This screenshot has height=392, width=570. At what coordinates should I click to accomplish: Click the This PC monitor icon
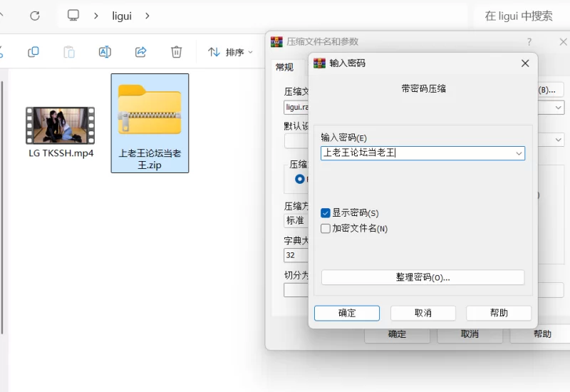coord(73,16)
